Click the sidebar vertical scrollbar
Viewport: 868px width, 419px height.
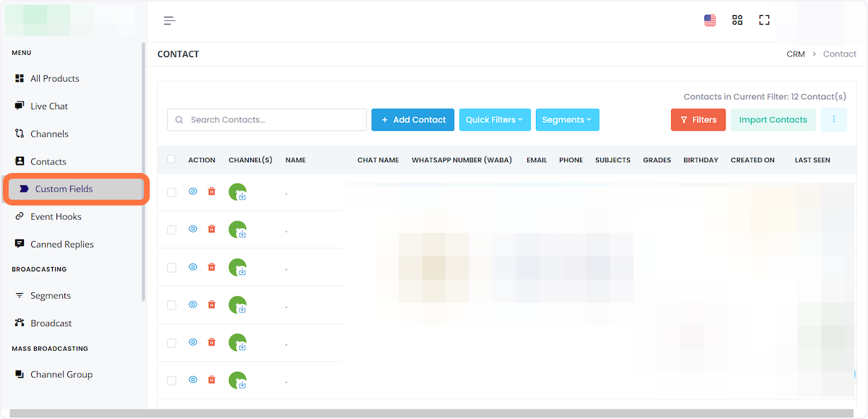[x=143, y=170]
